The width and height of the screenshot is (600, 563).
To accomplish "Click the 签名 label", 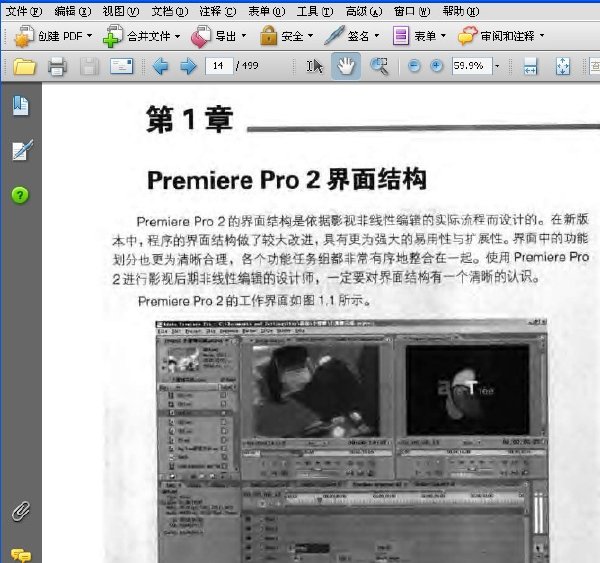I will [x=359, y=36].
